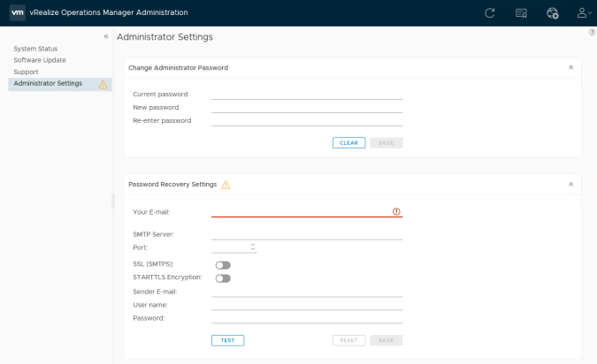Open the globe settings icon

[x=553, y=13]
